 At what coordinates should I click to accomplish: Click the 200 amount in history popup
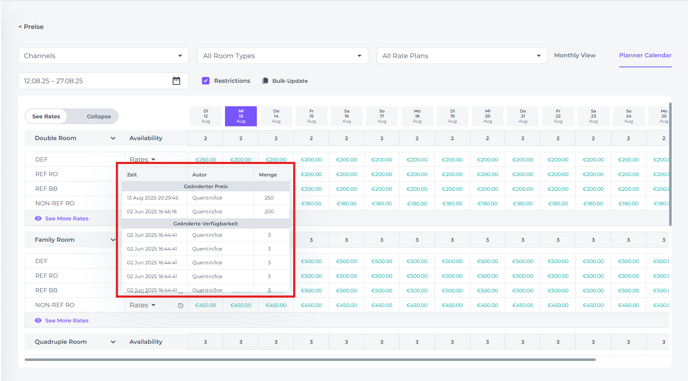coord(269,212)
